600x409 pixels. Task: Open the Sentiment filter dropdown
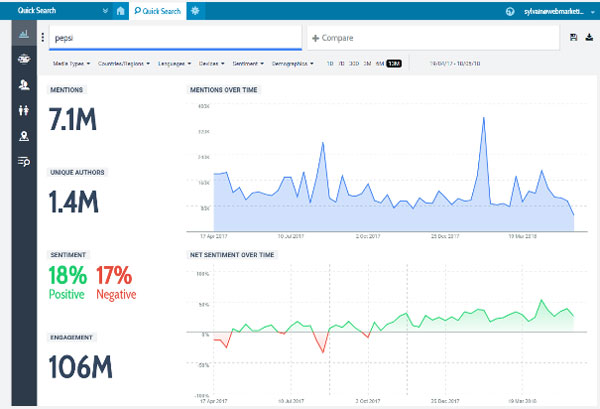(248, 64)
